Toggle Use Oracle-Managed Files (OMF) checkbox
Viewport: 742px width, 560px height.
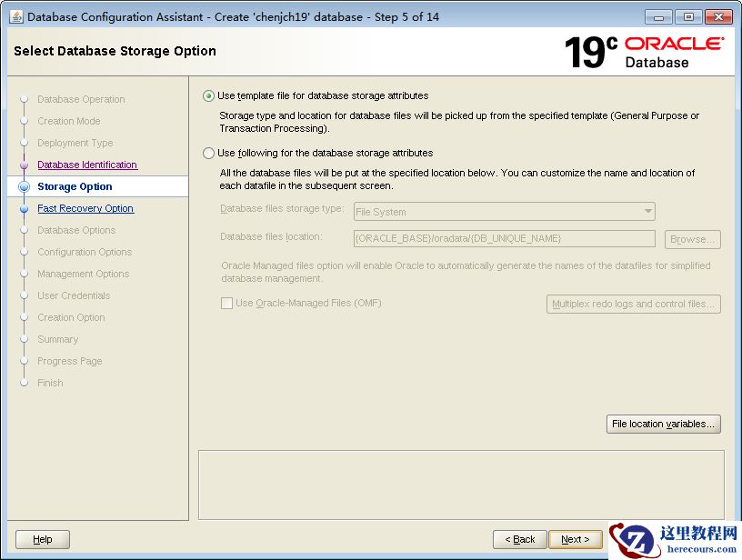(226, 303)
